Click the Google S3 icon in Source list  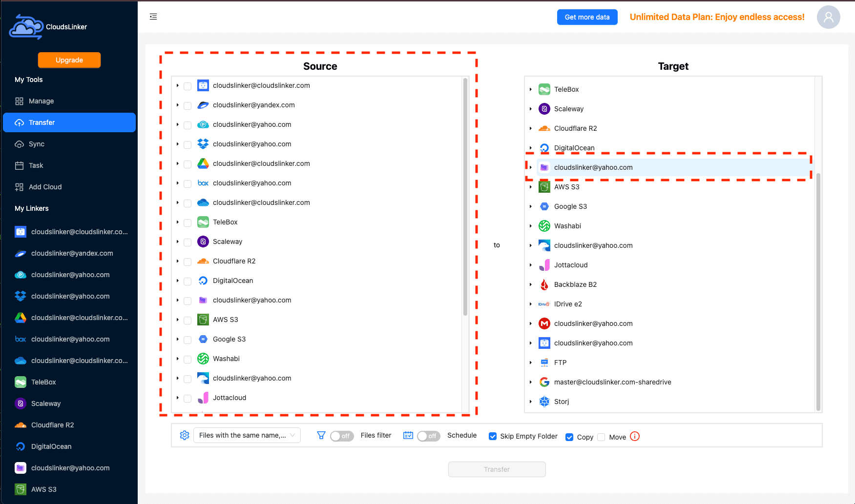click(x=203, y=339)
